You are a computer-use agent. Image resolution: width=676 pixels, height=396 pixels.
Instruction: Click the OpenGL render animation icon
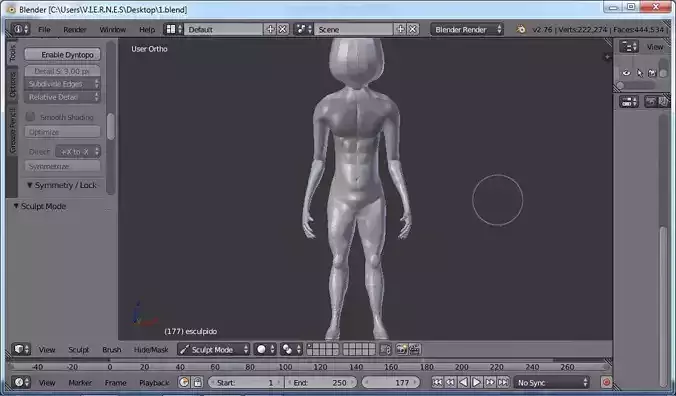[x=414, y=349]
